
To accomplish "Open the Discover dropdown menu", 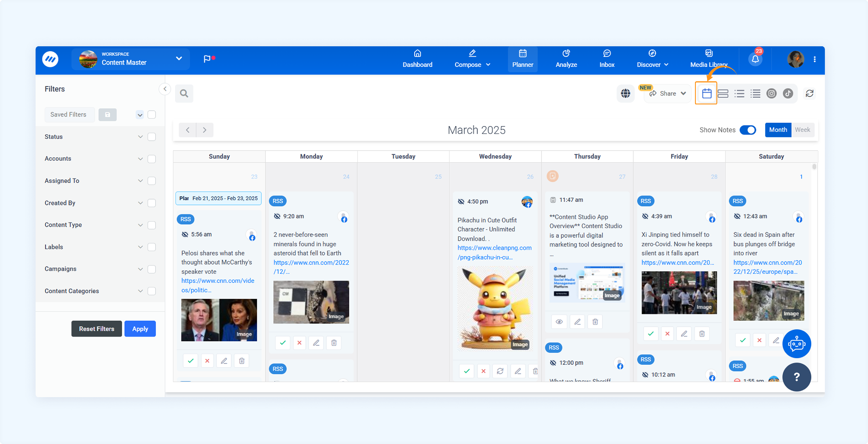I will pyautogui.click(x=652, y=59).
